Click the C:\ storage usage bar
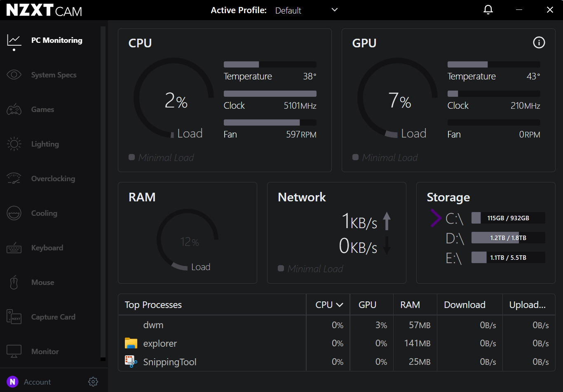 point(508,218)
